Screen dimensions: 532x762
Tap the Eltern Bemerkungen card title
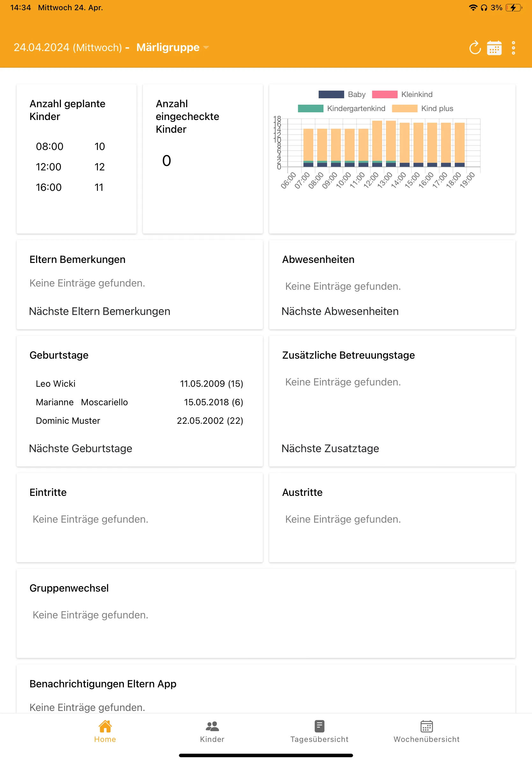[x=77, y=259]
